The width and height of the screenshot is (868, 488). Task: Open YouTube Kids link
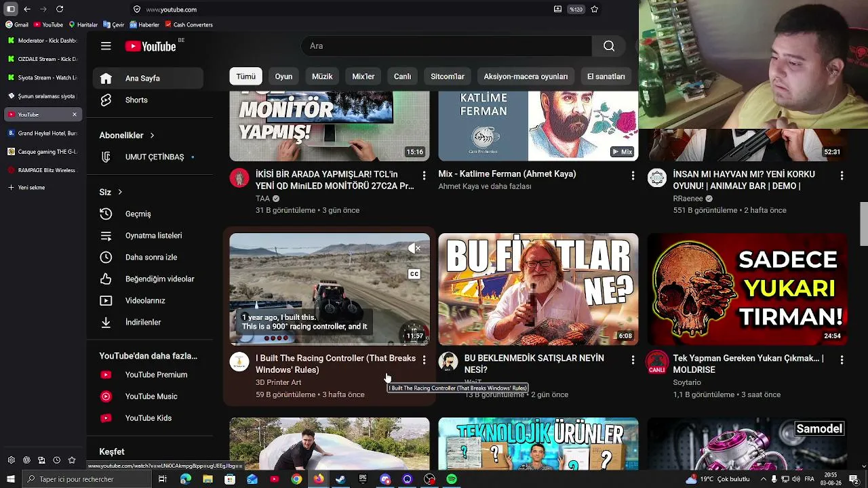pyautogui.click(x=148, y=418)
